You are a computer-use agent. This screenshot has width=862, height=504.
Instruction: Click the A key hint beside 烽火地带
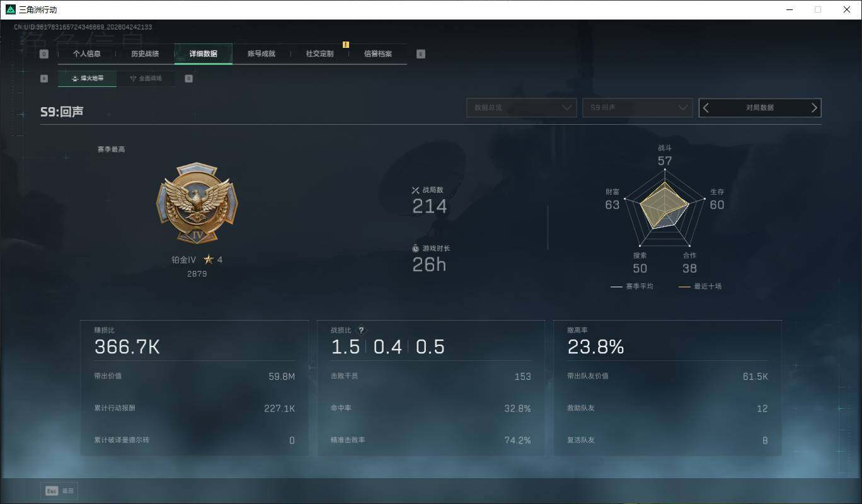(x=44, y=79)
